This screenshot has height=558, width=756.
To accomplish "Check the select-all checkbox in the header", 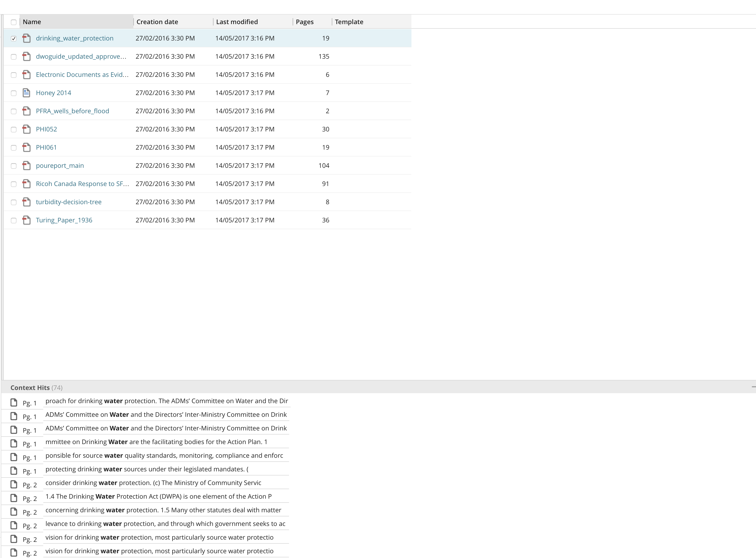I will pos(13,22).
